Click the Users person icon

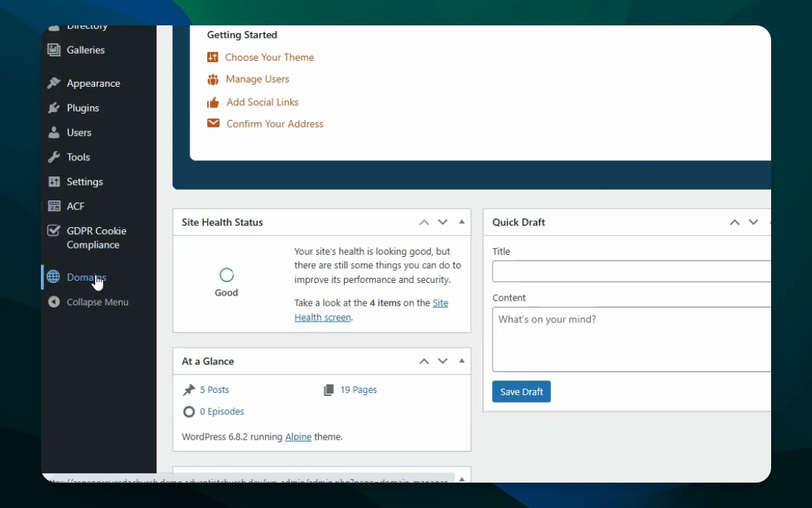(54, 132)
